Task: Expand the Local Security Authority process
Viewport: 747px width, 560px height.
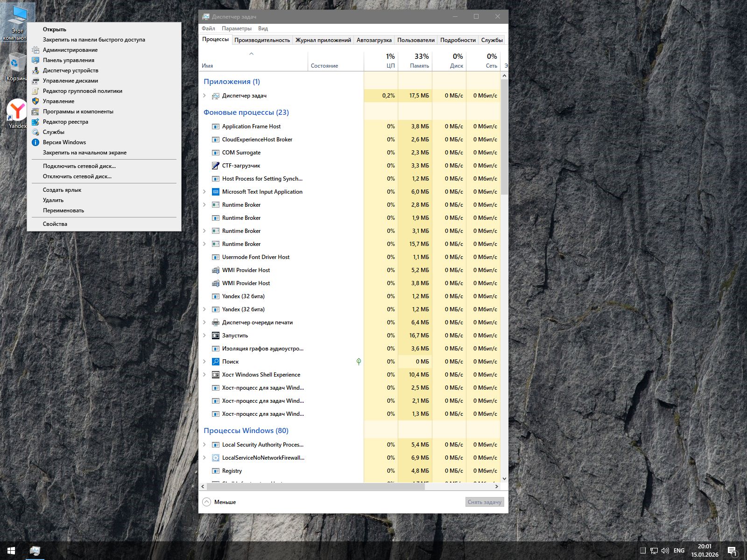Action: pyautogui.click(x=204, y=445)
